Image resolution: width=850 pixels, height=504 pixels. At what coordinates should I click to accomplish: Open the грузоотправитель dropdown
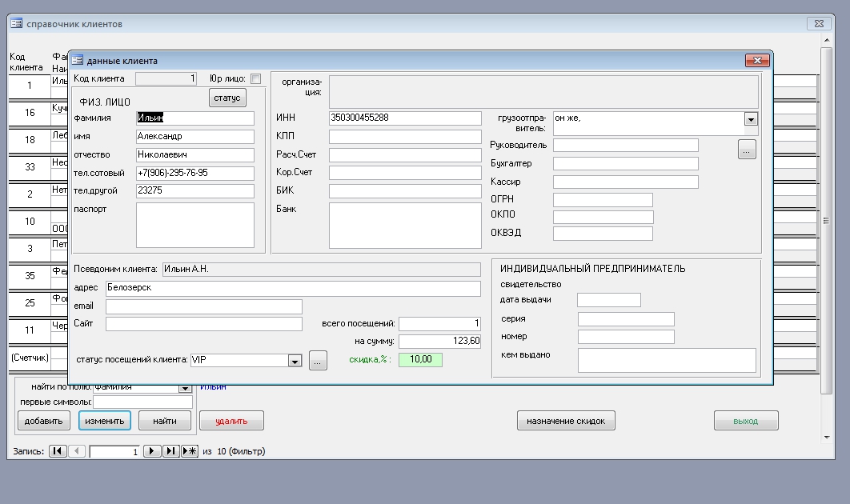(751, 119)
